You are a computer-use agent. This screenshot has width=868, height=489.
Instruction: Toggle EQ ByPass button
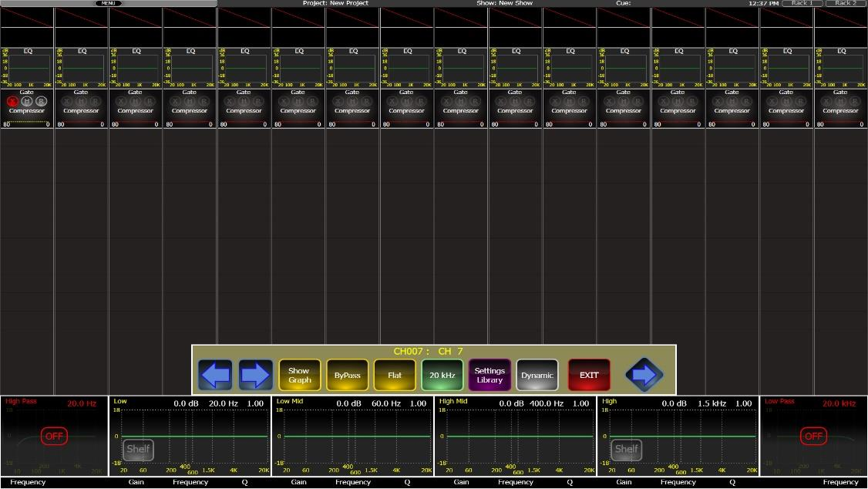[x=347, y=375]
